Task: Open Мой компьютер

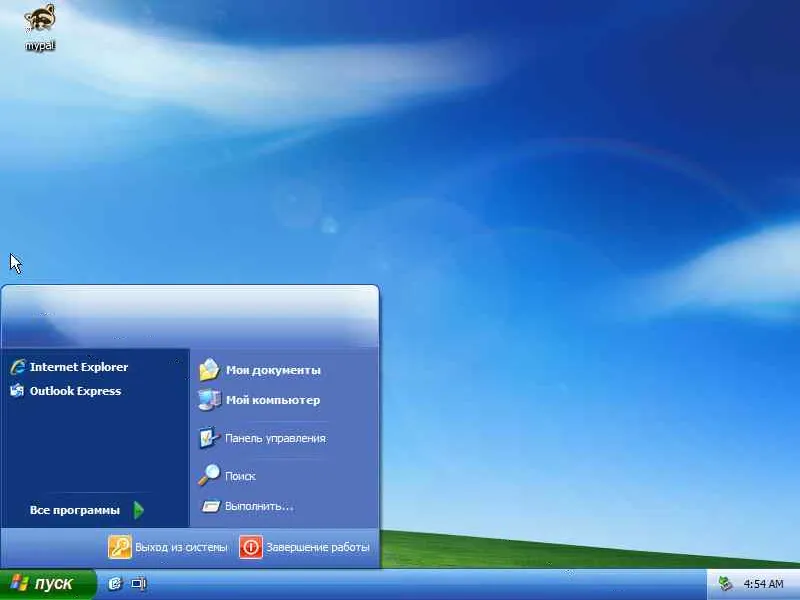Action: click(x=259, y=400)
